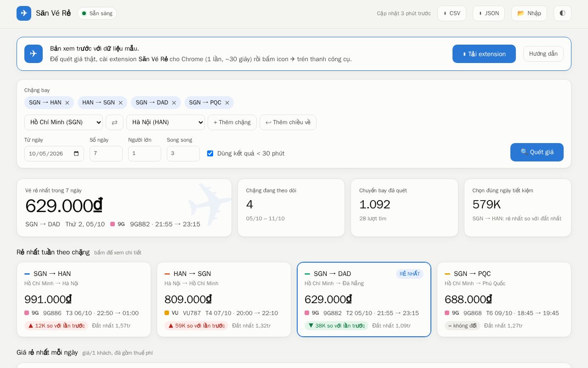
Task: Click the 12K so với lần trước badge
Action: pyautogui.click(x=56, y=326)
